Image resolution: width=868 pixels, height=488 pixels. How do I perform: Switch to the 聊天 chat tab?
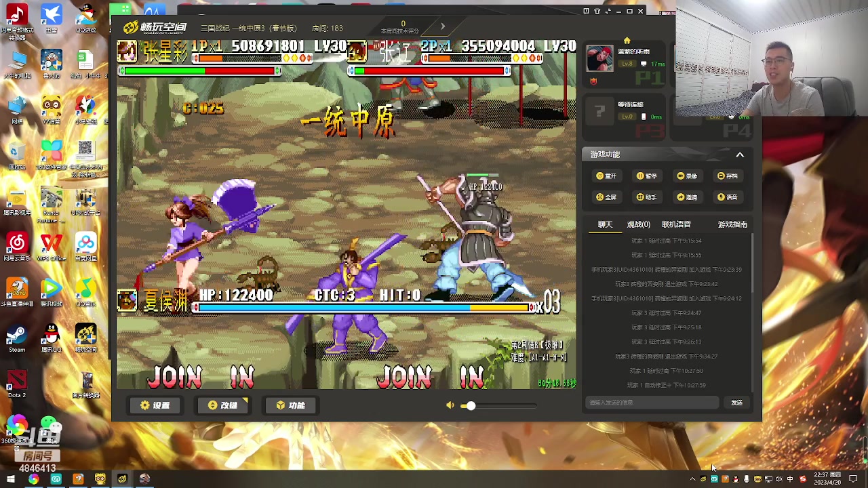click(x=605, y=224)
